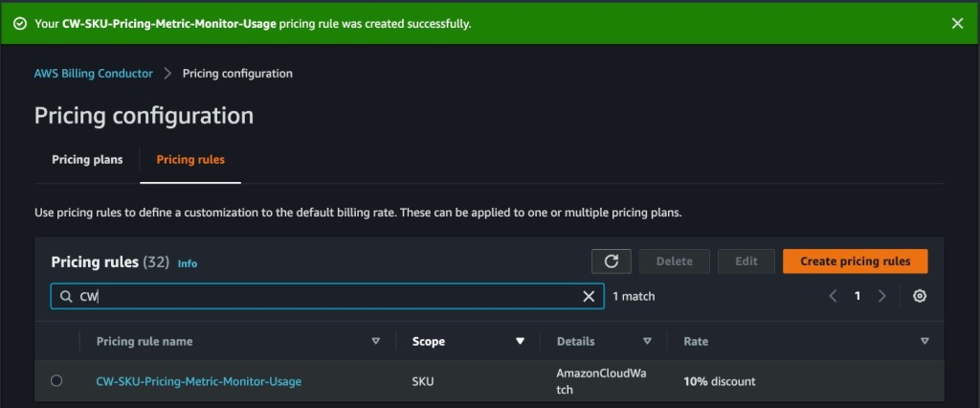This screenshot has height=408, width=980.
Task: Refresh the pricing rules list
Action: pos(611,261)
